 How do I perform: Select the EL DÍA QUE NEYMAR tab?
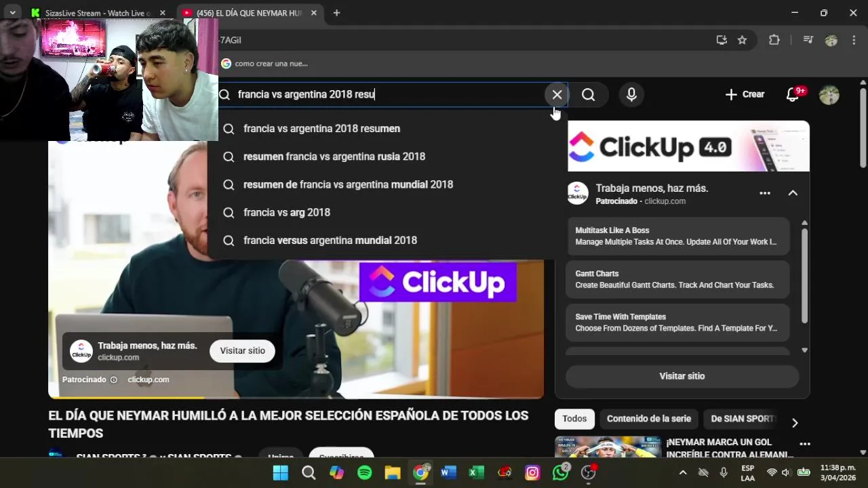pos(248,13)
